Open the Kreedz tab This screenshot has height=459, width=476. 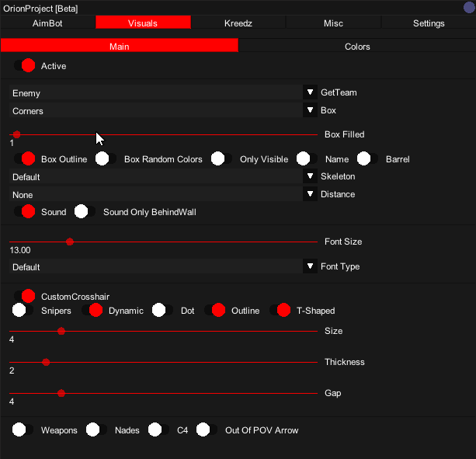[x=238, y=23]
